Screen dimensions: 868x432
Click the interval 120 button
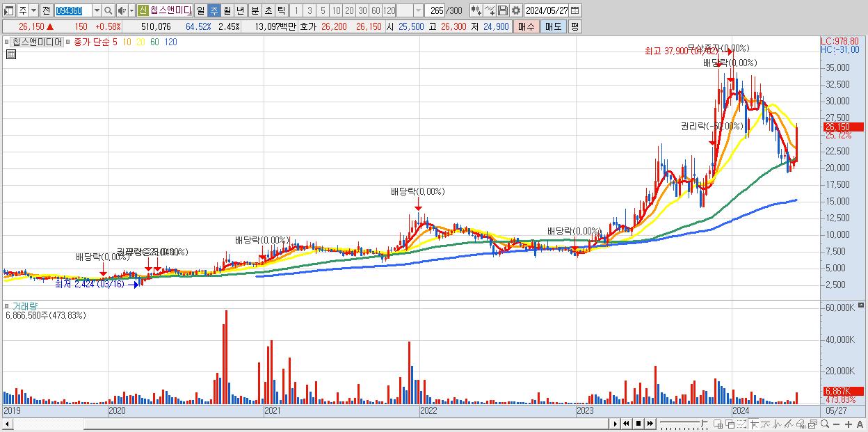tap(389, 10)
